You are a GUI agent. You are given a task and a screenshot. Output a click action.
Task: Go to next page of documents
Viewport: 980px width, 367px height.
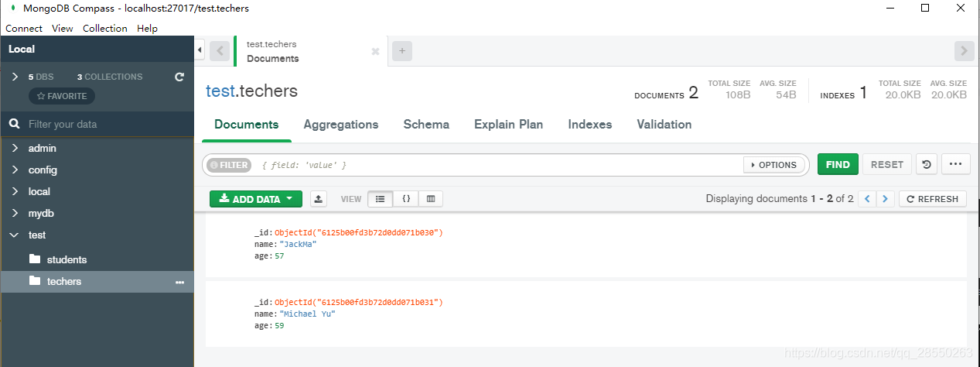886,199
